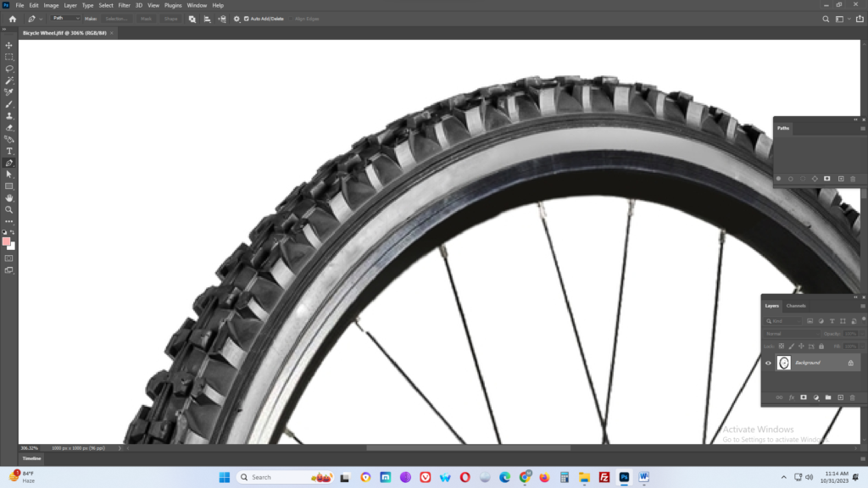This screenshot has height=488, width=868.
Task: Stroke path with brush in Paths panel
Action: point(791,179)
